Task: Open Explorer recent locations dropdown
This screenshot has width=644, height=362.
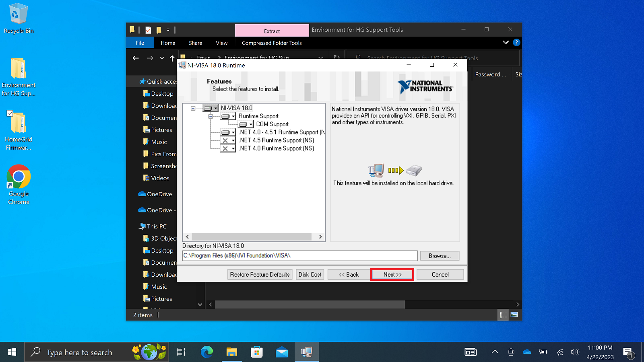Action: pos(162,58)
